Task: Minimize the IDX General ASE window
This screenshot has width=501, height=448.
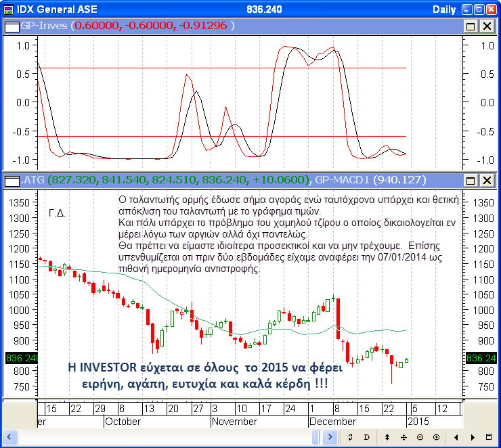Action: [x=467, y=9]
